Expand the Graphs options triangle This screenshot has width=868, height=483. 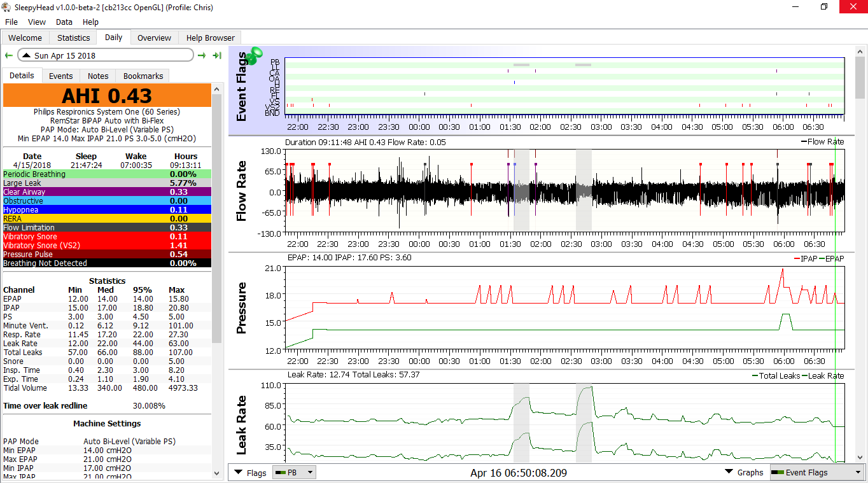pyautogui.click(x=729, y=472)
